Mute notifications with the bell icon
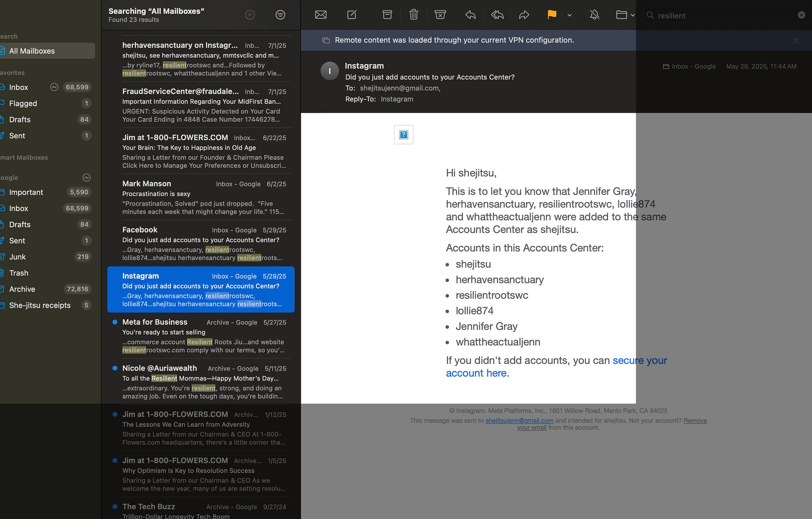Screen dimensions: 812x519 [x=594, y=15]
